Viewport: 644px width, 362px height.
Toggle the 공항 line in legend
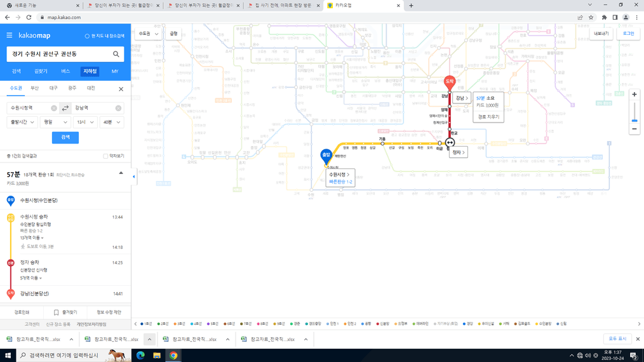366,324
